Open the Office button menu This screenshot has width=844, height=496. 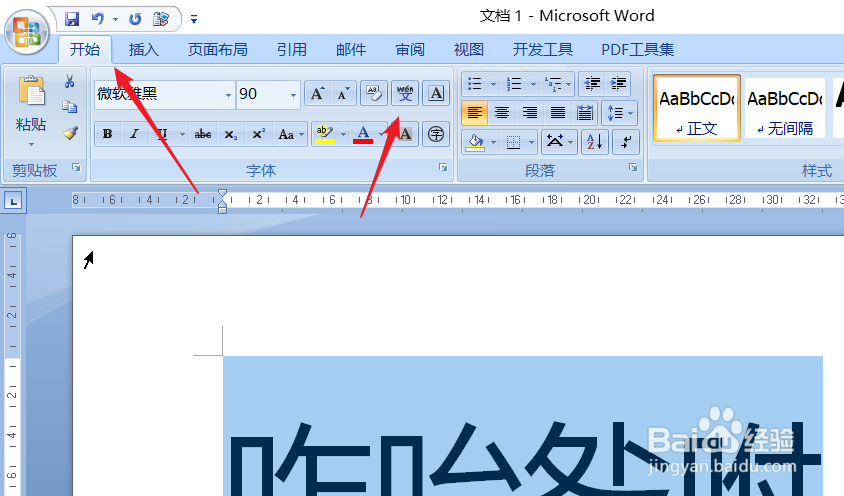[27, 32]
